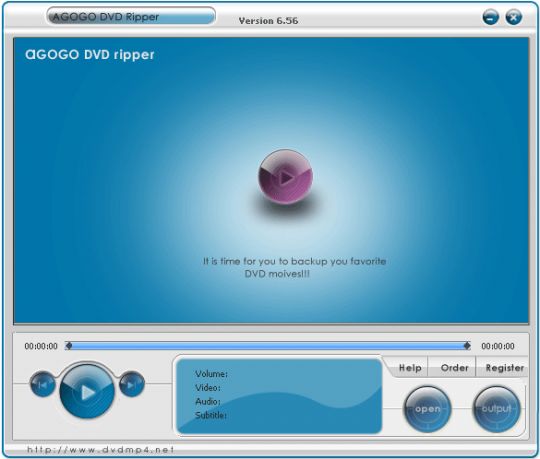Skip to next chapter button
The image size is (540, 459).
[132, 384]
